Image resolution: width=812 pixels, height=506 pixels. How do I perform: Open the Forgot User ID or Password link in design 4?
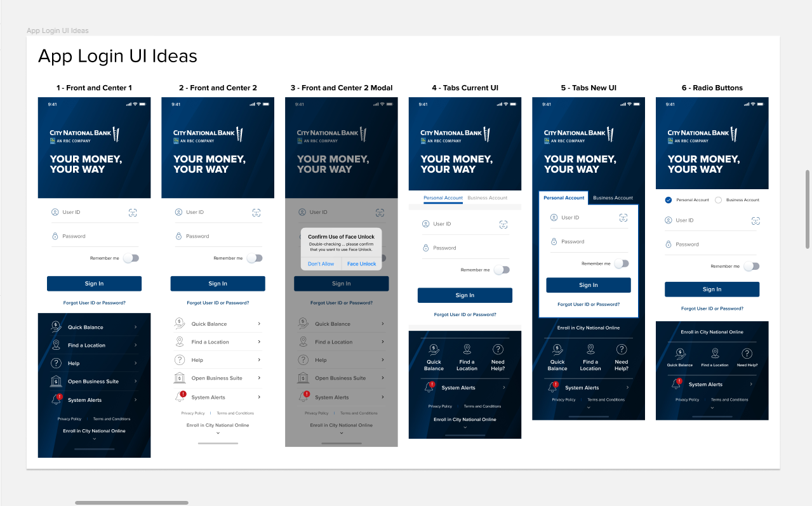click(x=465, y=314)
